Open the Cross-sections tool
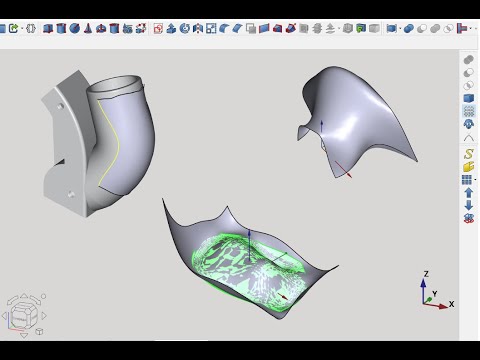Image resolution: width=480 pixels, height=360 pixels. point(317,28)
